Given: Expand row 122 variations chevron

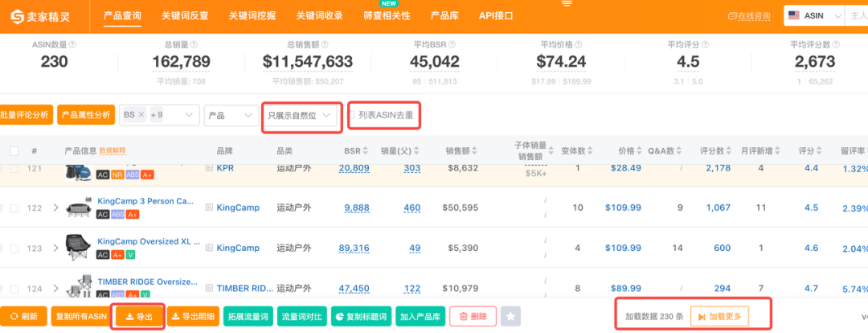Looking at the screenshot, I should click(x=55, y=208).
